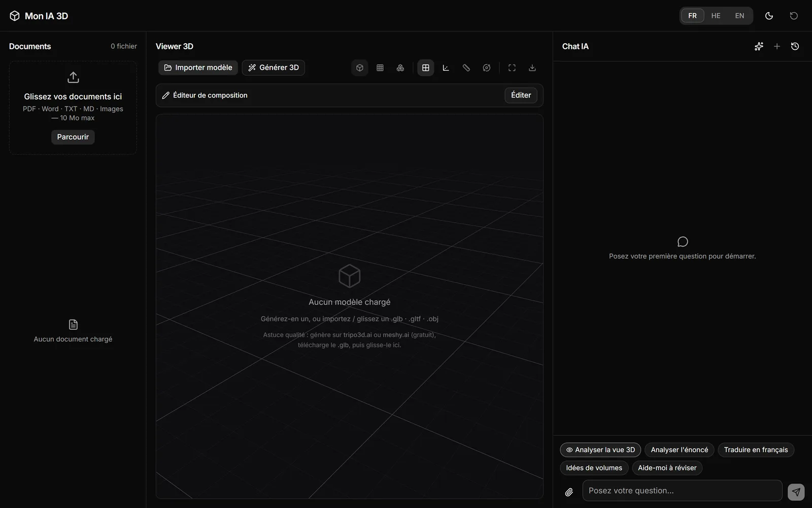Image resolution: width=812 pixels, height=508 pixels.
Task: Click the 'Éditeur de composition' label
Action: point(210,96)
